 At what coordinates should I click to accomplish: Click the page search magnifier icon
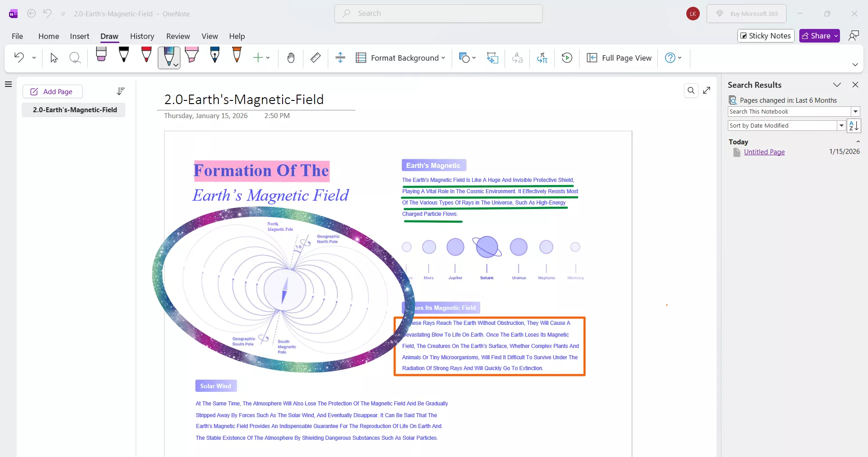coord(691,90)
